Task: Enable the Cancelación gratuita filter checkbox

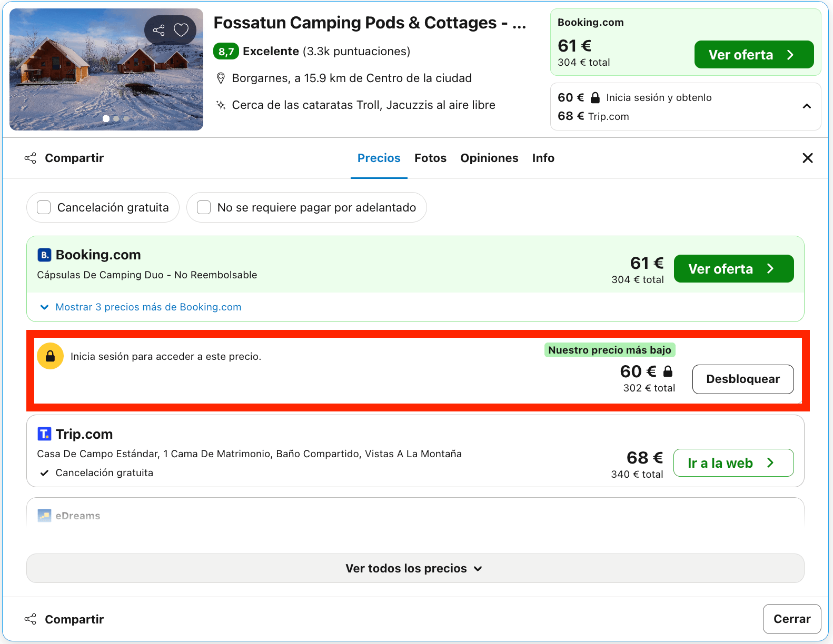Action: 44,207
